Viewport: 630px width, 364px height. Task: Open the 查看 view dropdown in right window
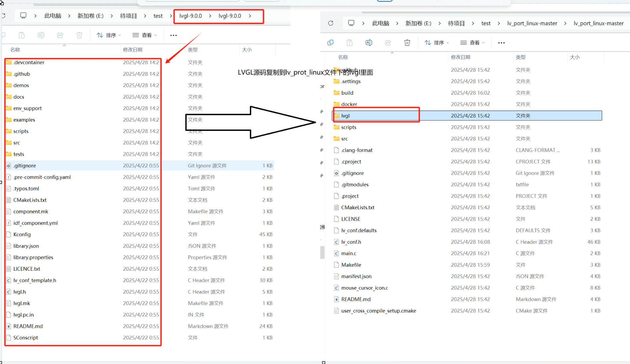(x=472, y=43)
